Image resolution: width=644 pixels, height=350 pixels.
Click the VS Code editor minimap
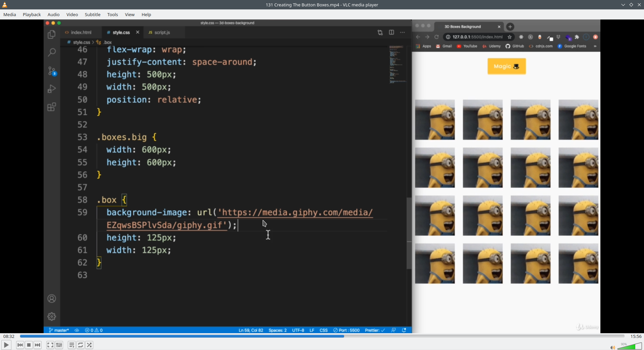tap(397, 64)
